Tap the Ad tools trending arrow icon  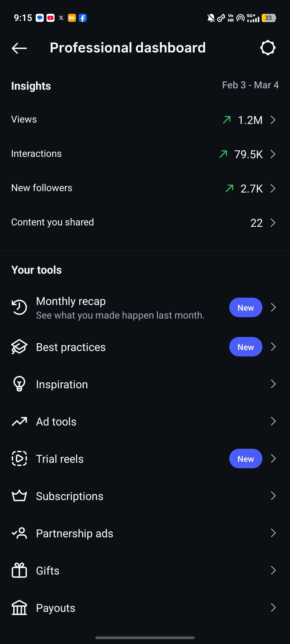[x=19, y=422]
